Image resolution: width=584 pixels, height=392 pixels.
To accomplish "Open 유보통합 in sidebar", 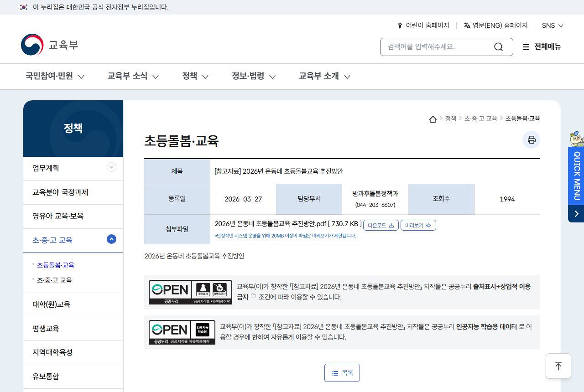I will click(x=73, y=377).
